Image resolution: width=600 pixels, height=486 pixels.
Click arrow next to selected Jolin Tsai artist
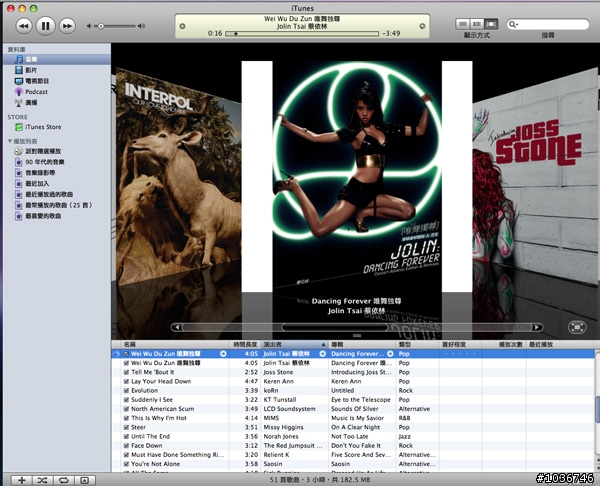pyautogui.click(x=323, y=354)
